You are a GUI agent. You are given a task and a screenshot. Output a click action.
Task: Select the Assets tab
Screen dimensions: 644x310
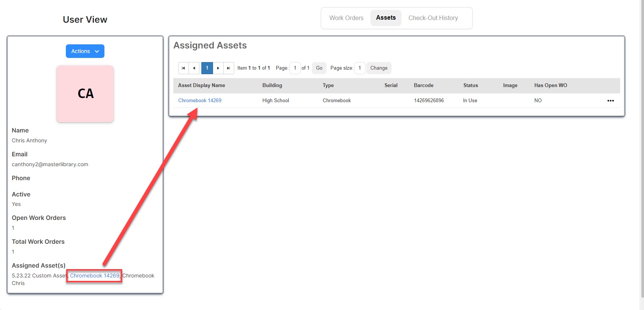[386, 18]
